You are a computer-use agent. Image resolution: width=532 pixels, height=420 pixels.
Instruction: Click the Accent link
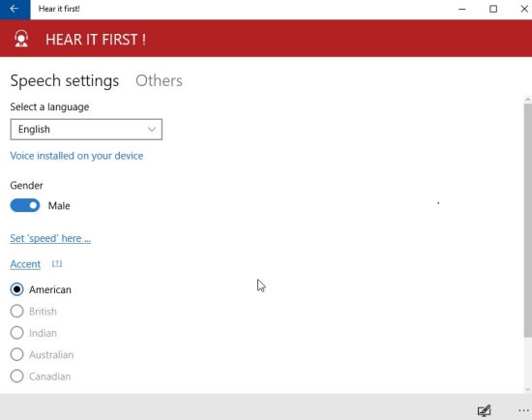coord(25,264)
